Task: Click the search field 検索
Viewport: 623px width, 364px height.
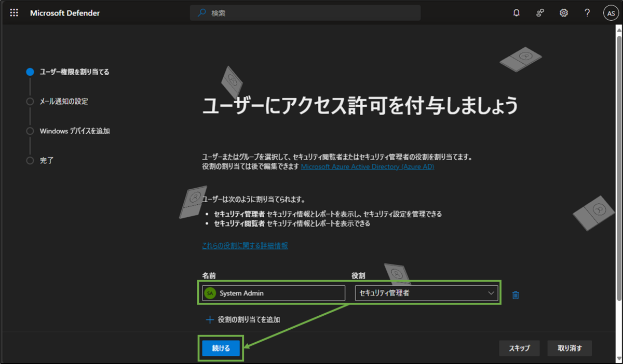Action: tap(305, 13)
